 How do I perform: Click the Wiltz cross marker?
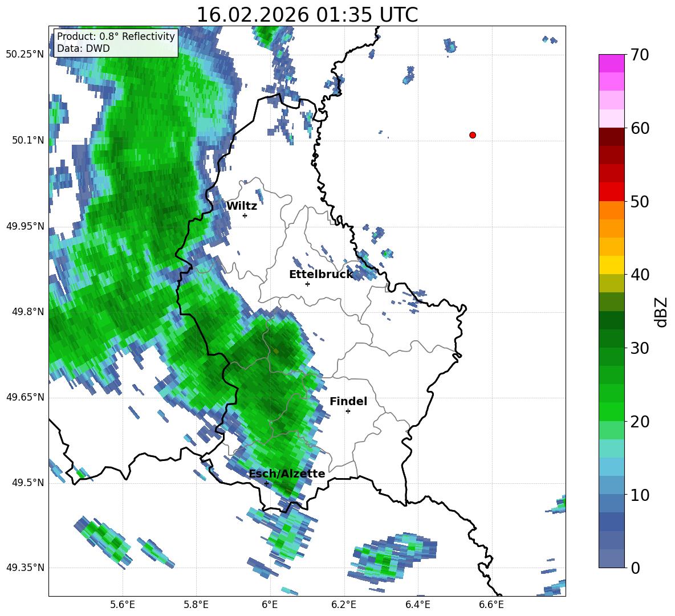click(245, 215)
